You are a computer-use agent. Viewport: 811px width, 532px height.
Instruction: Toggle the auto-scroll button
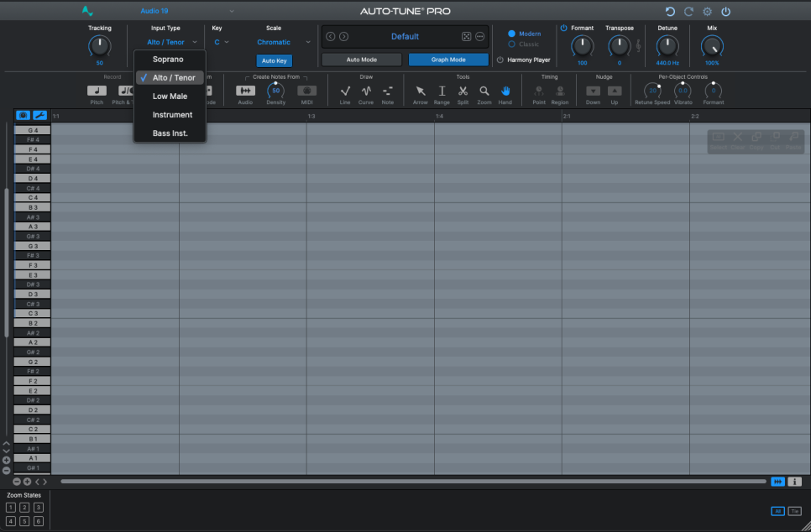(x=777, y=482)
